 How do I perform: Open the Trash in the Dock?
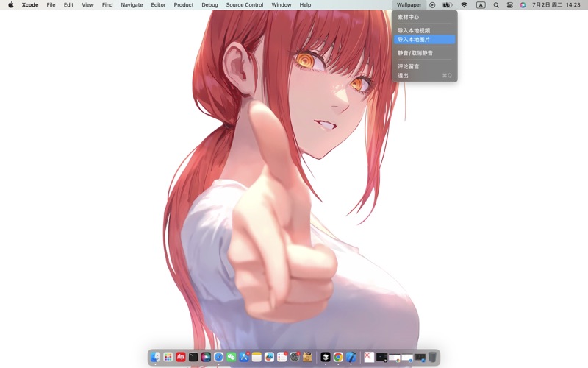pyautogui.click(x=433, y=357)
